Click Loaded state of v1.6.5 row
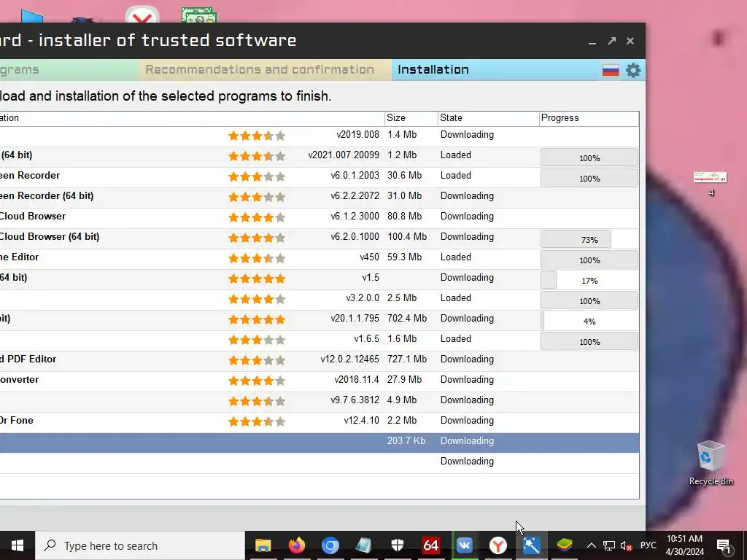This screenshot has height=560, width=747. pyautogui.click(x=455, y=338)
